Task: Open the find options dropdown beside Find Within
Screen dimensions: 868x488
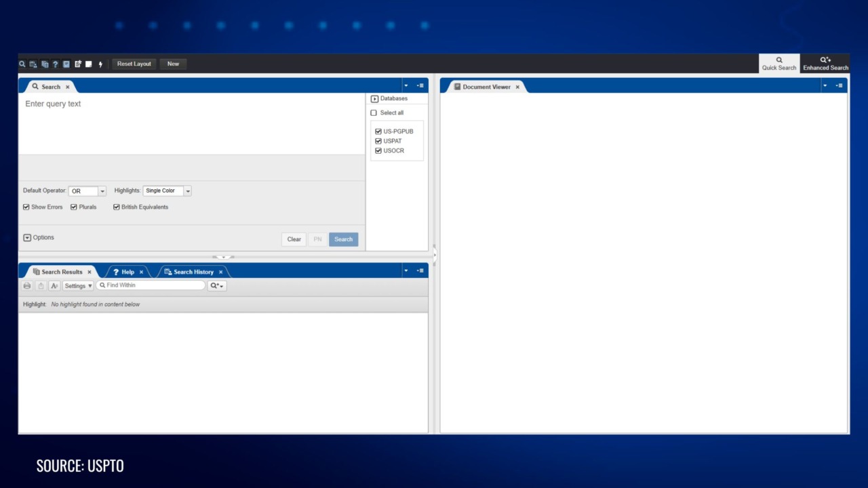Action: tap(217, 286)
